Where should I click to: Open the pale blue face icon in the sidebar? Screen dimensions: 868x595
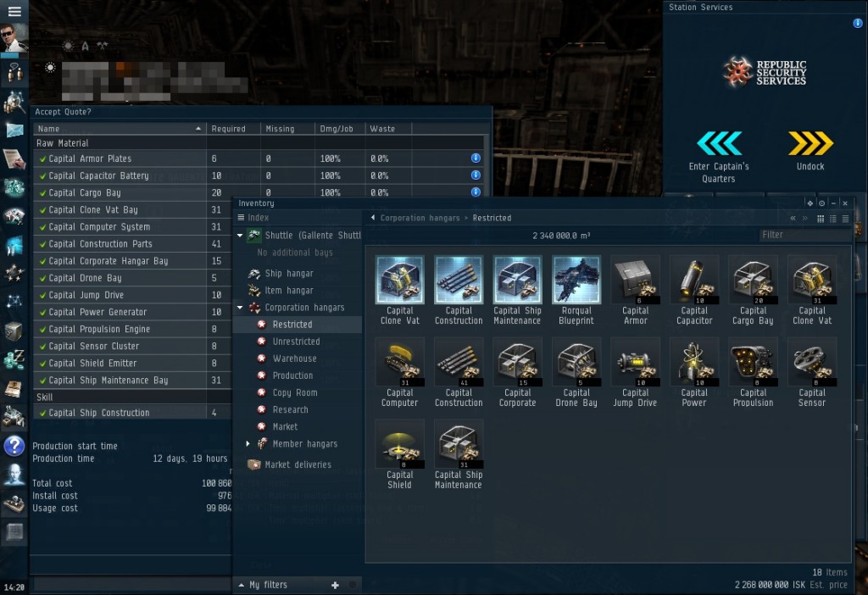14,475
